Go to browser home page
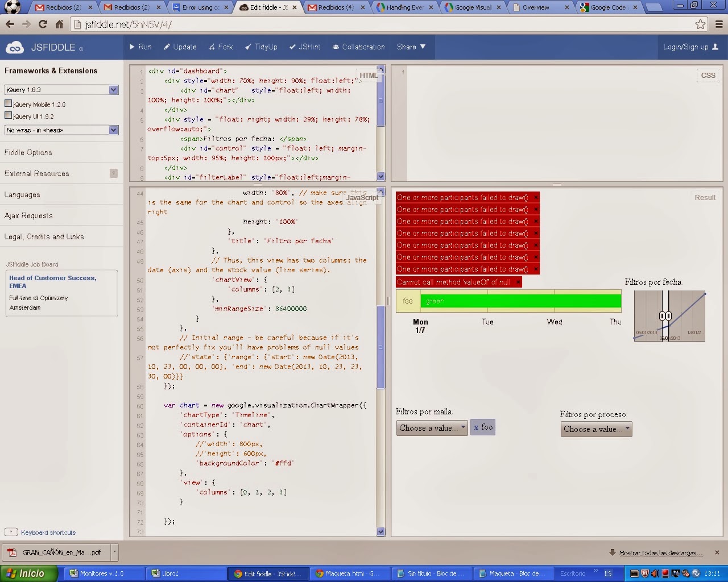Screen dimensions: 728x582 click(x=59, y=24)
